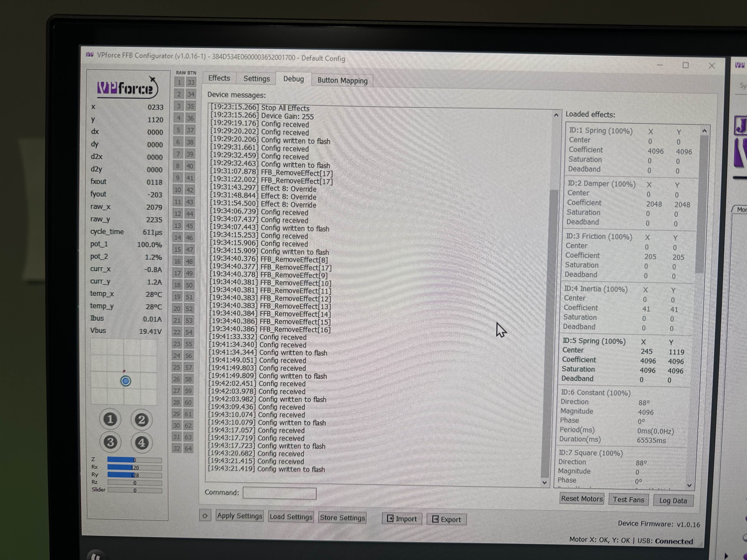The image size is (747, 560).
Task: Click the refresh icon beside Apply Settings
Action: (205, 516)
